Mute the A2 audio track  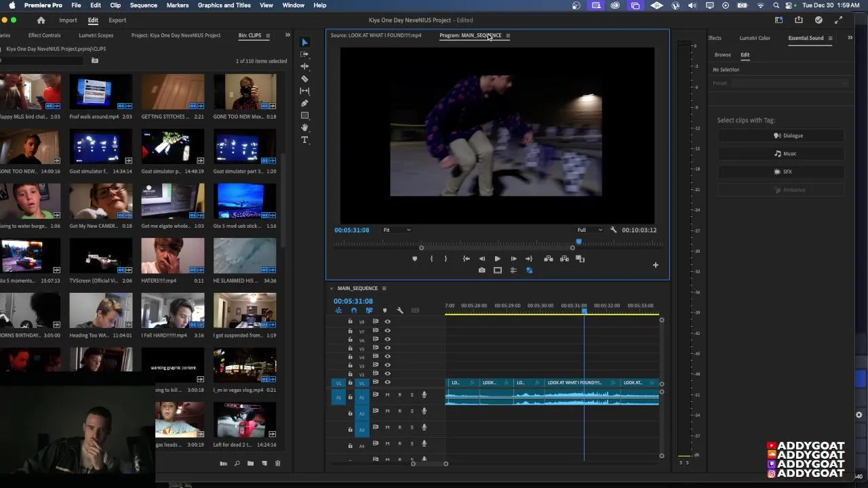point(387,411)
